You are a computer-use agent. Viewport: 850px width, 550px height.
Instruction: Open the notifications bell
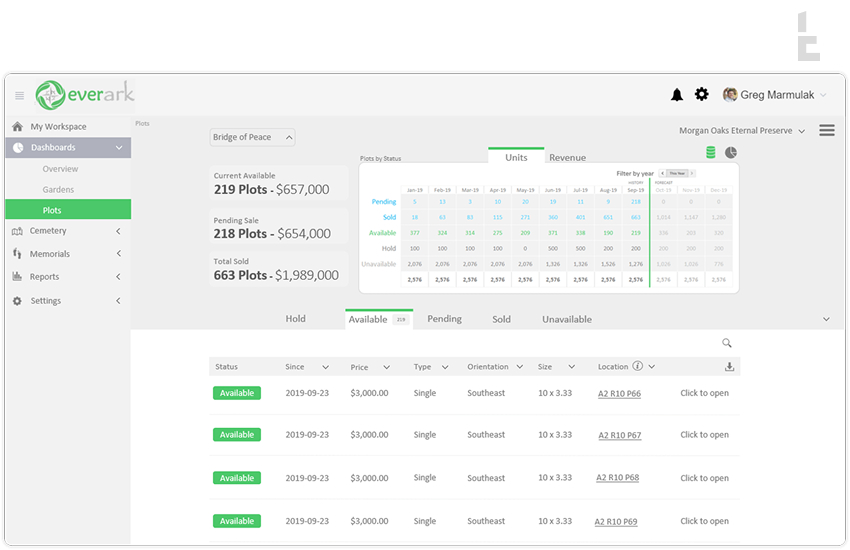coord(677,95)
